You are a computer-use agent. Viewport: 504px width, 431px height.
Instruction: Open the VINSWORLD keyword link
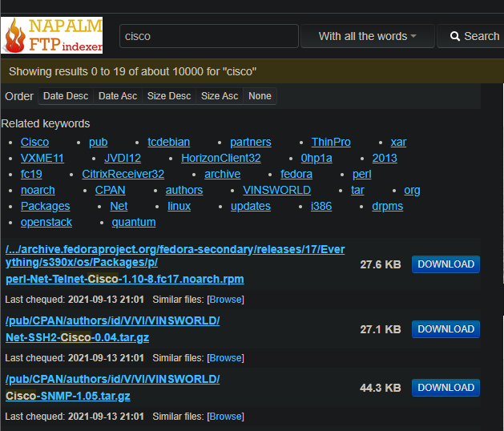pos(276,191)
